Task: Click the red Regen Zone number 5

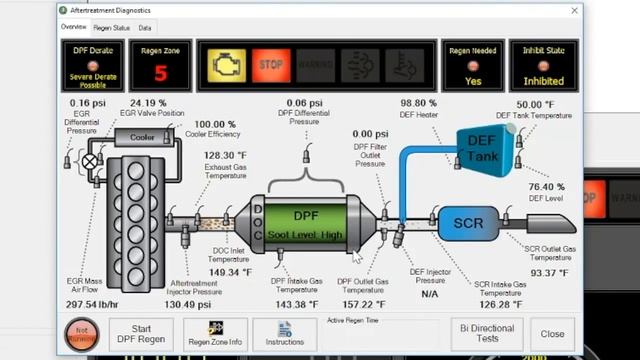Action: point(160,73)
